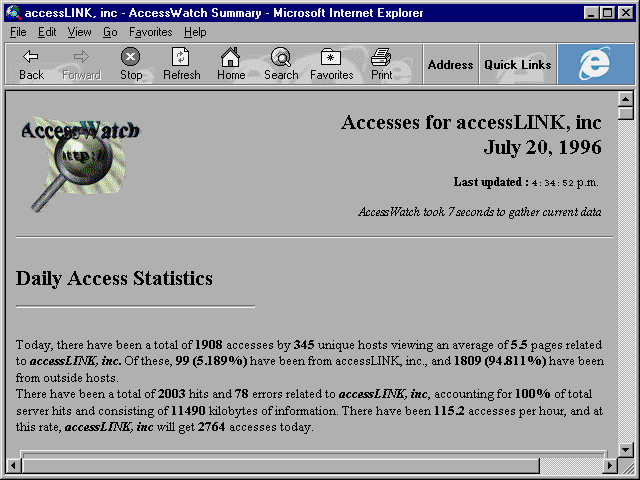This screenshot has height=480, width=640.
Task: Click the AccessWatch magnifying glass logo
Action: point(80,164)
